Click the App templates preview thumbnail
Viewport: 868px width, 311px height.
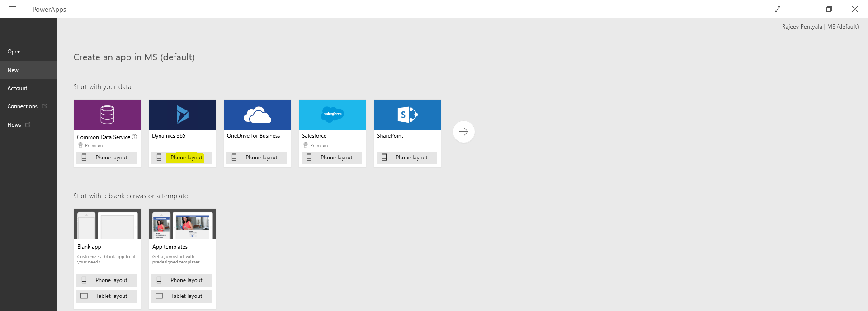[x=182, y=224]
